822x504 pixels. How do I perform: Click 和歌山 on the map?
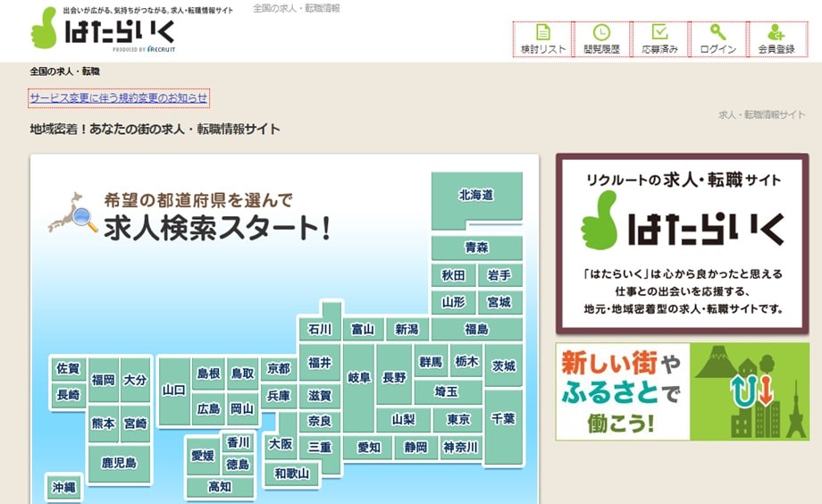coord(292,474)
